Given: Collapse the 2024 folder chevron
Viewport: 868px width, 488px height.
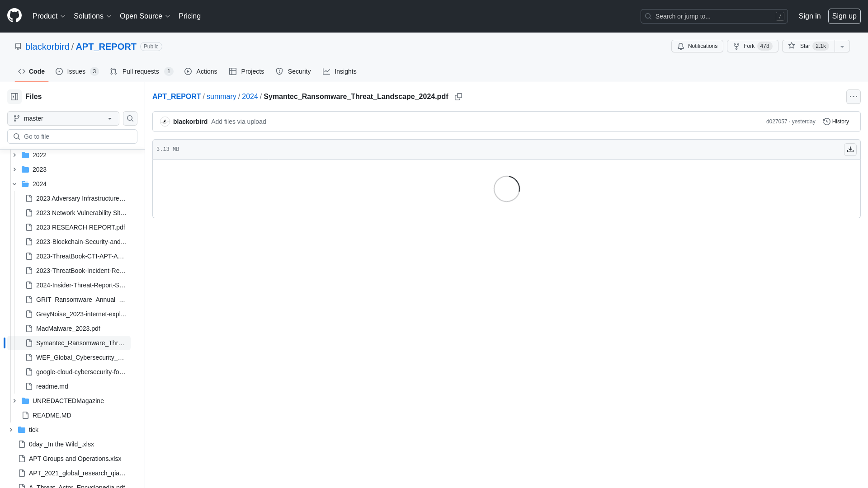Looking at the screenshot, I should click(x=14, y=184).
